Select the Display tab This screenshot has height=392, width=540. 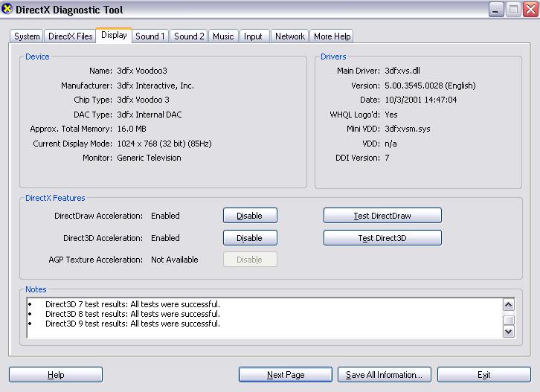[x=114, y=35]
